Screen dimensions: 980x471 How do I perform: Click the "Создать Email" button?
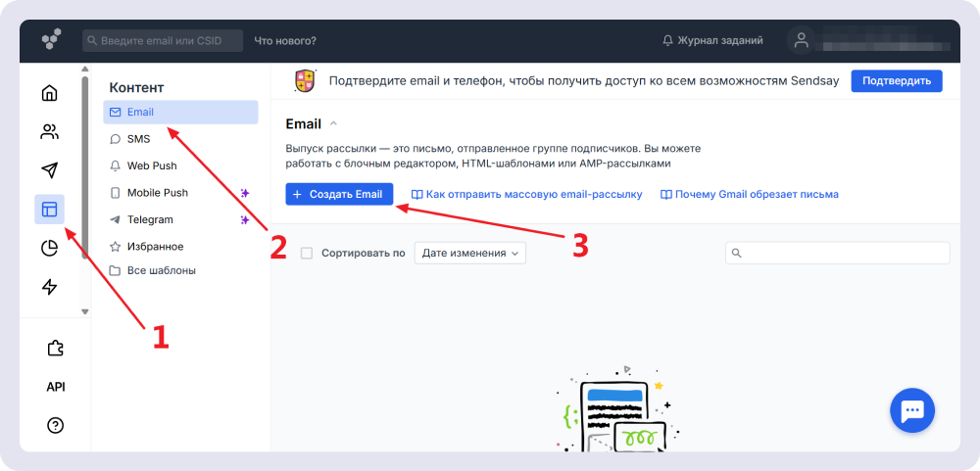[x=339, y=194]
